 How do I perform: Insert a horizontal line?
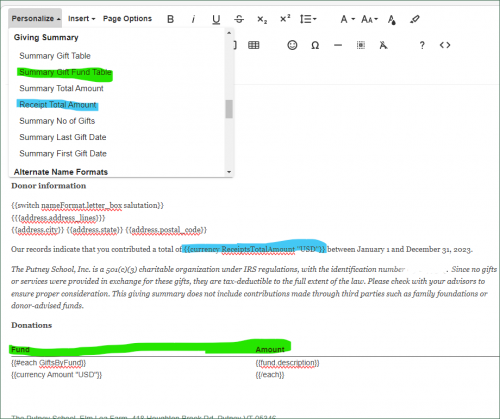tap(338, 45)
